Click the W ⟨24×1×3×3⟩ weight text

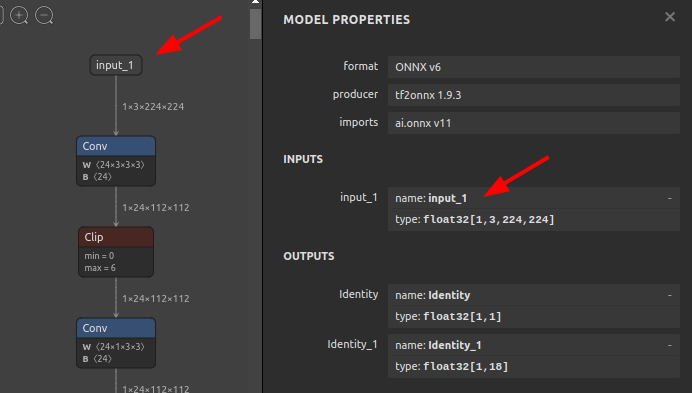click(113, 347)
